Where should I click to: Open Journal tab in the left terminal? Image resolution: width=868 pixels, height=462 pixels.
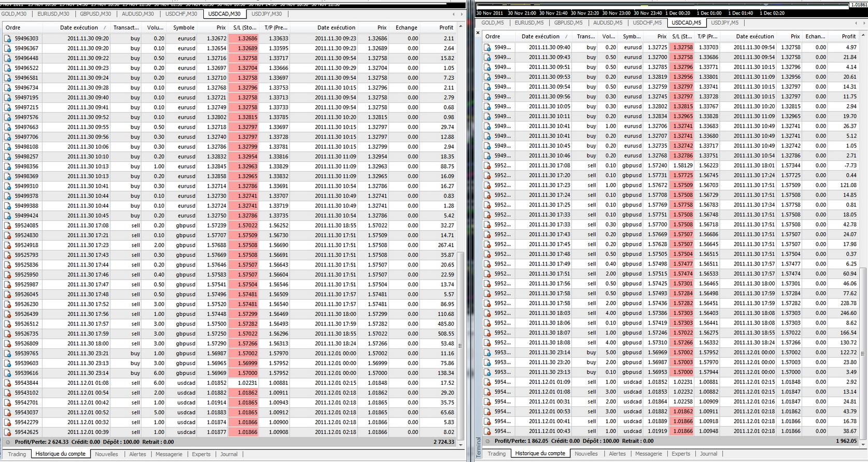coord(229,454)
